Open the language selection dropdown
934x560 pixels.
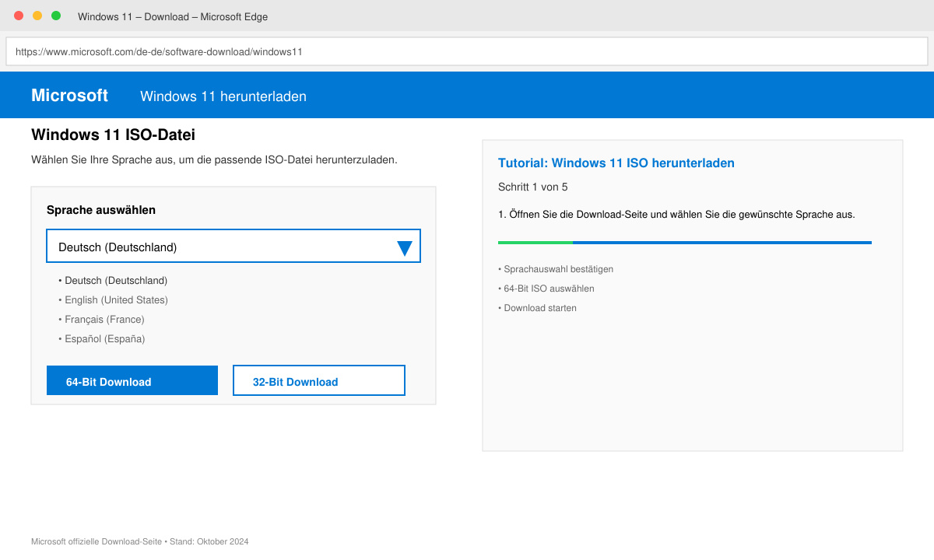(x=233, y=246)
